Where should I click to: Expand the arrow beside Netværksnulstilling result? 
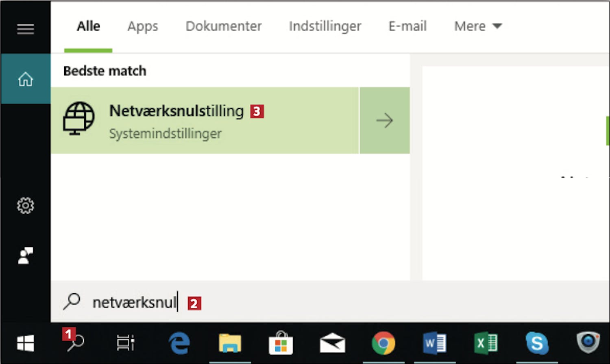[x=384, y=120]
